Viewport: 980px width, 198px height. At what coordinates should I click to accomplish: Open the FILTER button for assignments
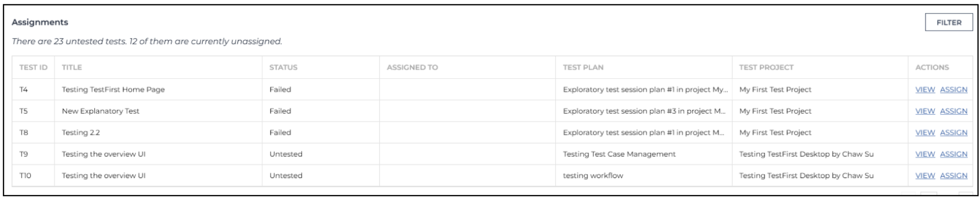[x=949, y=23]
